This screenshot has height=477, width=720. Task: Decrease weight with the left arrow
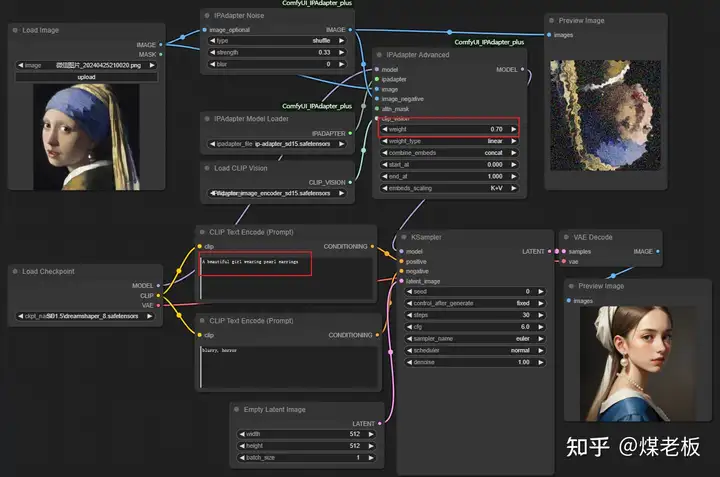coord(385,129)
